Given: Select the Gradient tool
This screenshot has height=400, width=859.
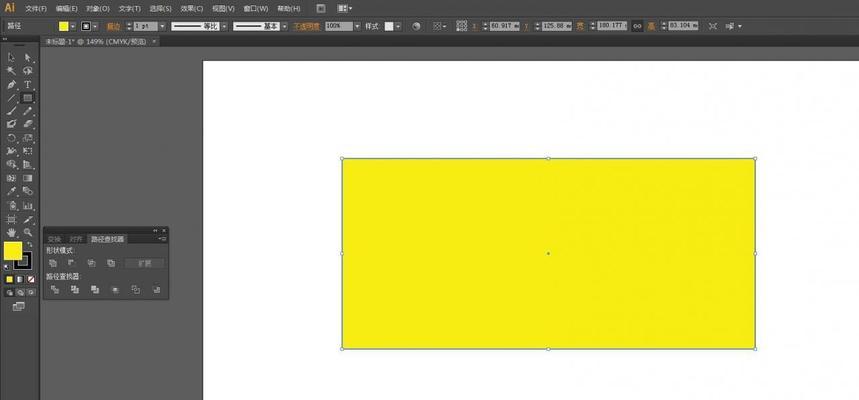Looking at the screenshot, I should click(27, 178).
